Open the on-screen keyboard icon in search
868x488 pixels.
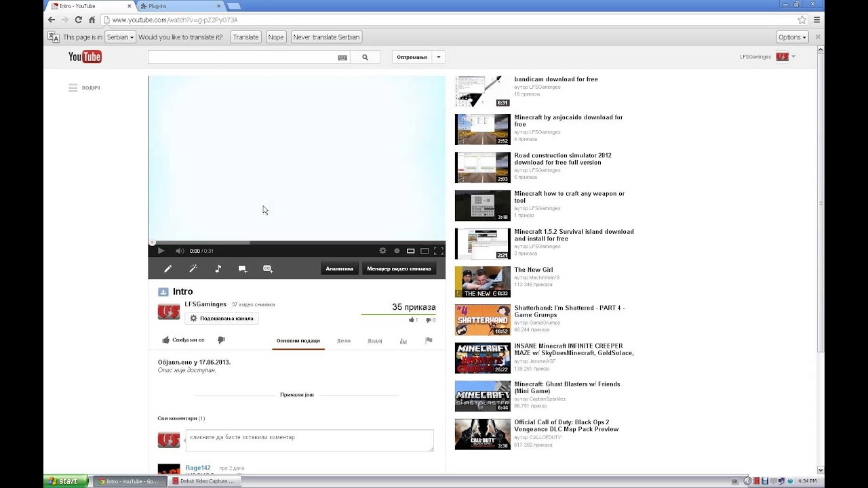tap(342, 58)
